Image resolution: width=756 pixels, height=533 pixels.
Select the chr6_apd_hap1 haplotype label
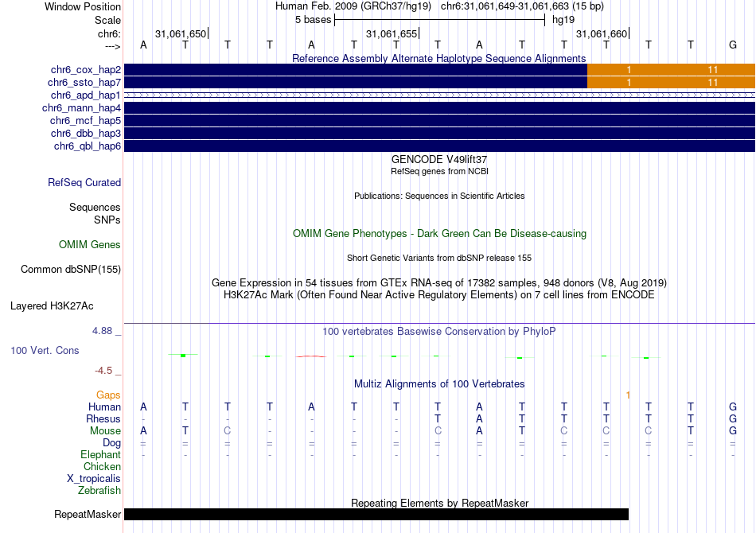point(86,95)
